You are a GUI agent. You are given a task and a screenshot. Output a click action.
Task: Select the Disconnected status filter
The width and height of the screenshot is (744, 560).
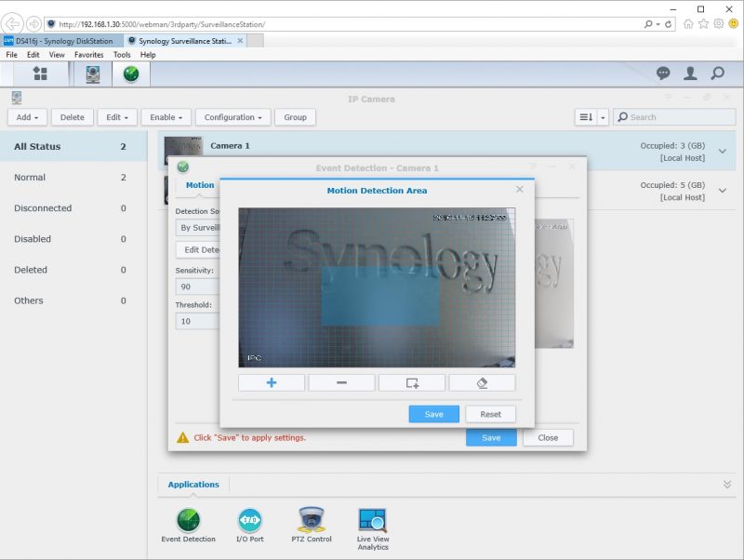[x=73, y=208]
